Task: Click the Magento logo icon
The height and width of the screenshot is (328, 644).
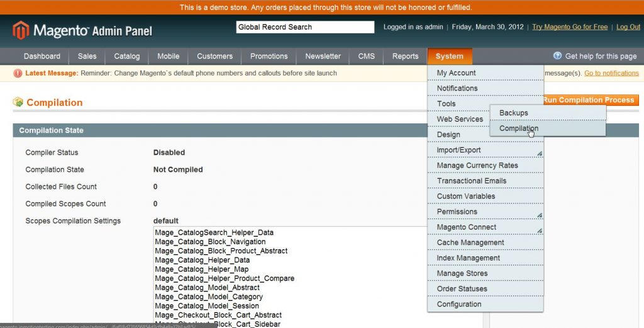Action: [x=21, y=30]
